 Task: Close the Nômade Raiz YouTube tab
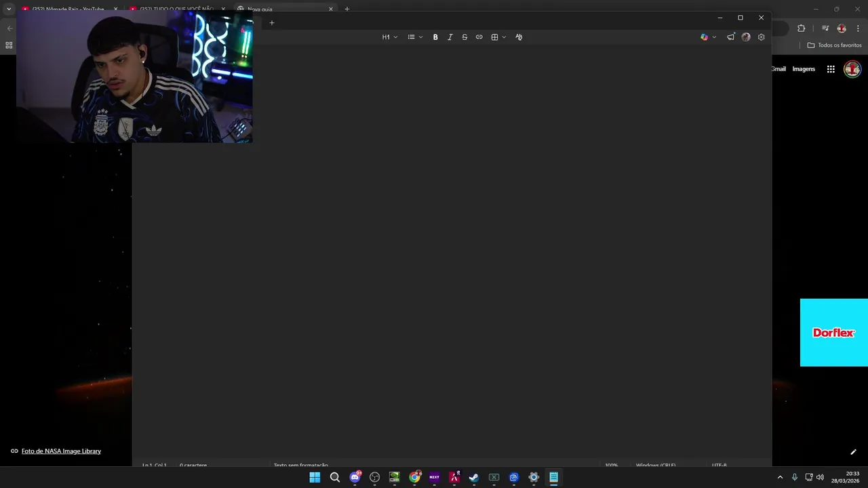[x=115, y=9]
